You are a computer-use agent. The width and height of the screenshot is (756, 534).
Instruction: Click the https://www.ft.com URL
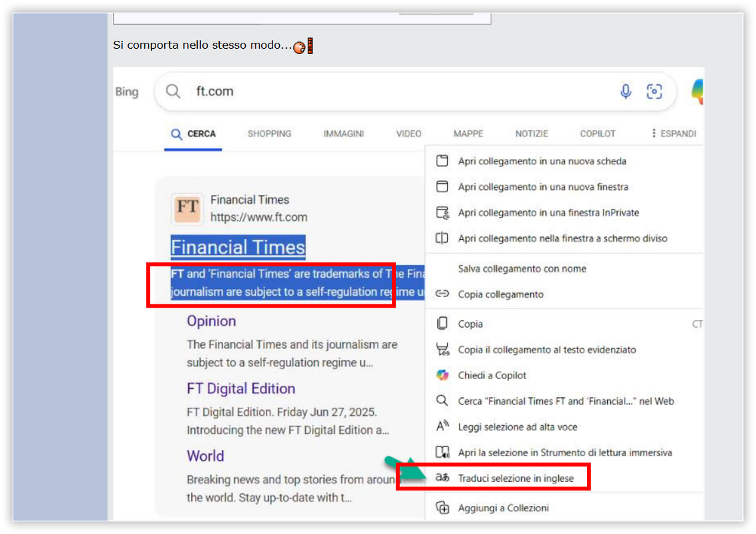tap(259, 218)
